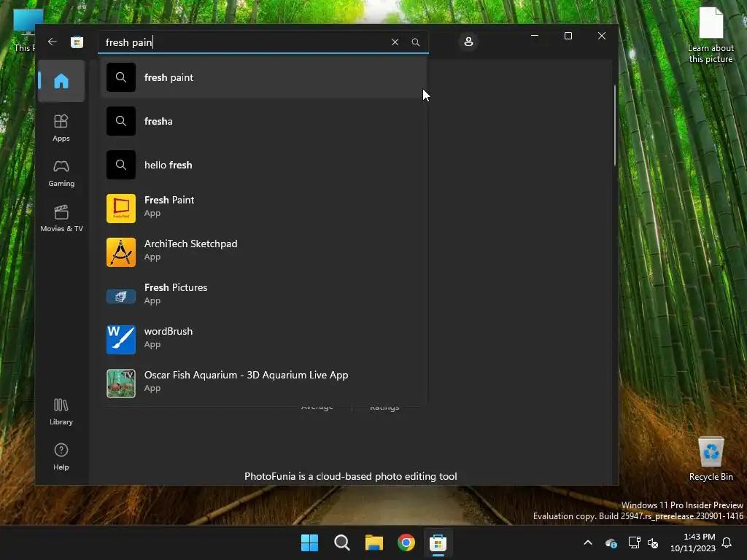Select 'Learn about this picture' desktop icon
The image size is (747, 560).
711,36
